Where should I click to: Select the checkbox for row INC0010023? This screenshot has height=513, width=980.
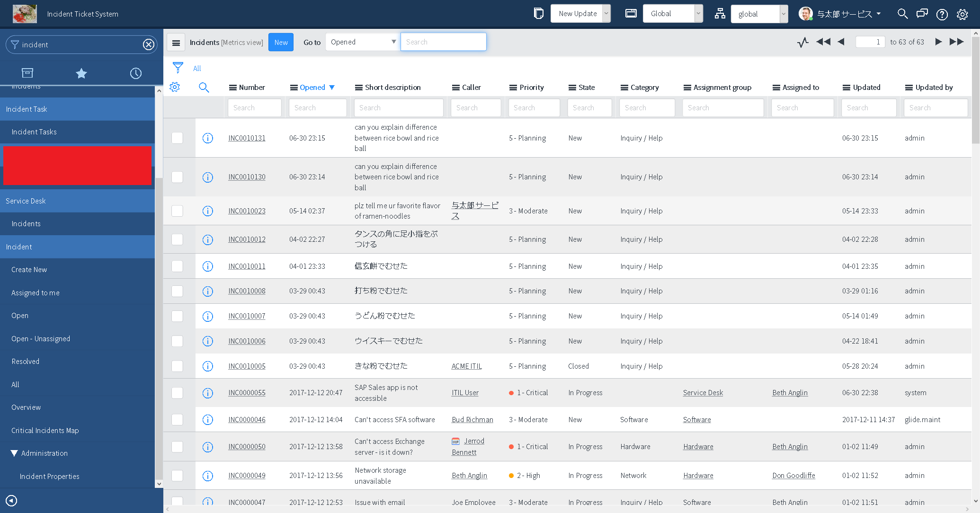click(x=177, y=211)
